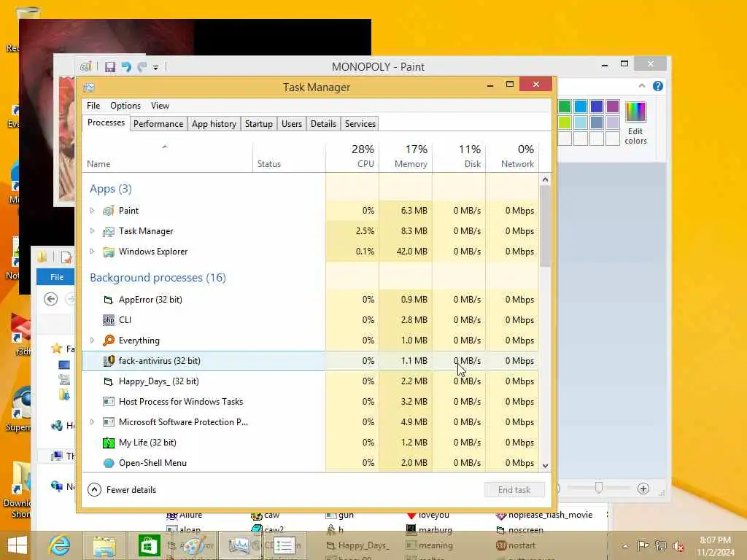This screenshot has height=560, width=747.
Task: Expand the Everything process row
Action: point(93,341)
